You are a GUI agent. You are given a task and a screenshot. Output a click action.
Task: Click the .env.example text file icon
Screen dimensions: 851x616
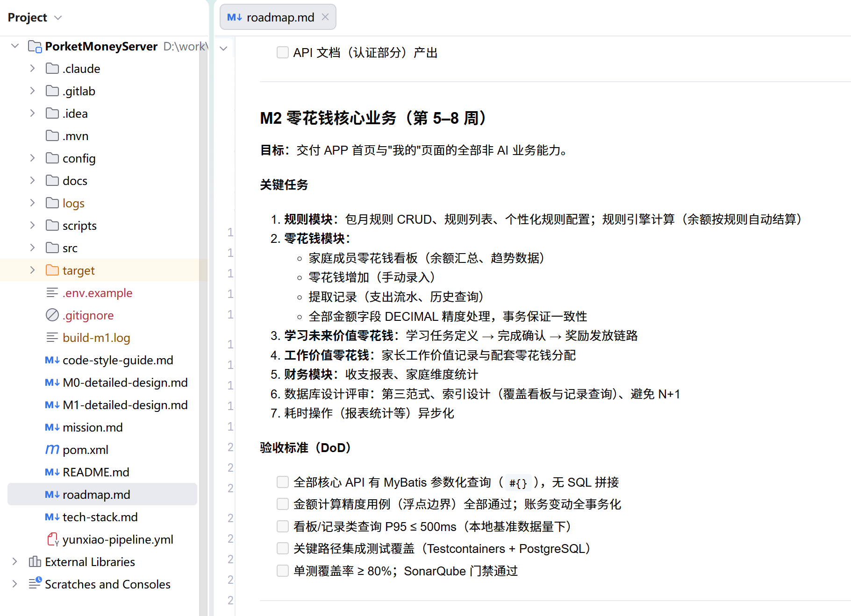pos(52,292)
